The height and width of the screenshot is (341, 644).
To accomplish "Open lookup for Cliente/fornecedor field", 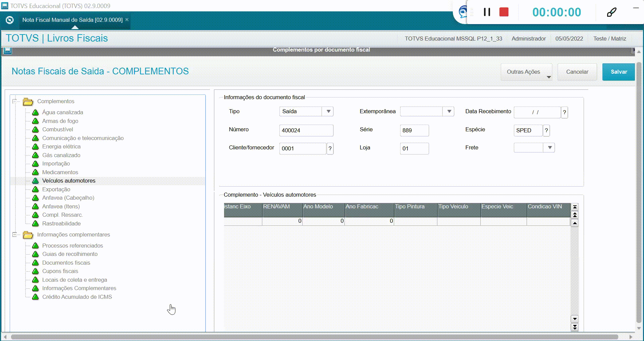I will pos(330,149).
